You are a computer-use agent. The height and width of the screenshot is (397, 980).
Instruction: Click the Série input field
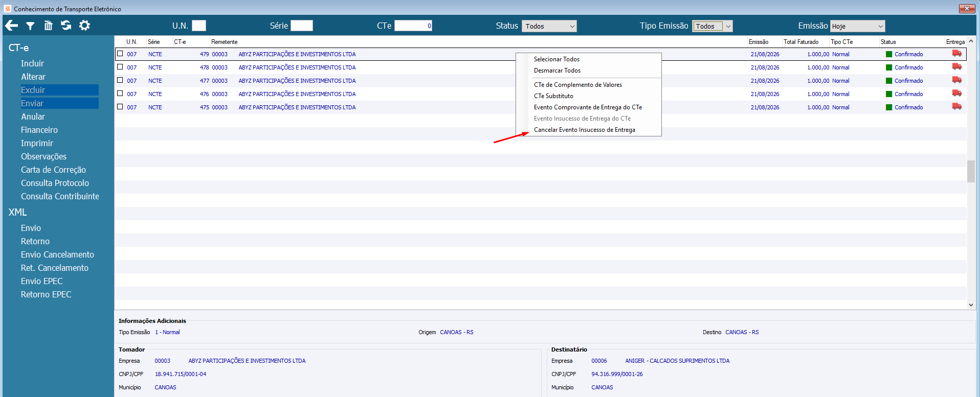click(x=302, y=26)
